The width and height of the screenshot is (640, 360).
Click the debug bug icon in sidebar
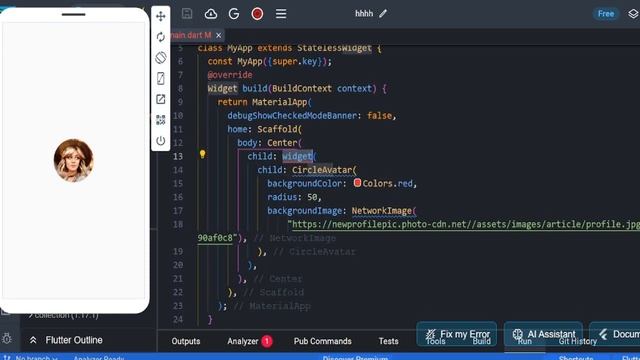(7, 338)
